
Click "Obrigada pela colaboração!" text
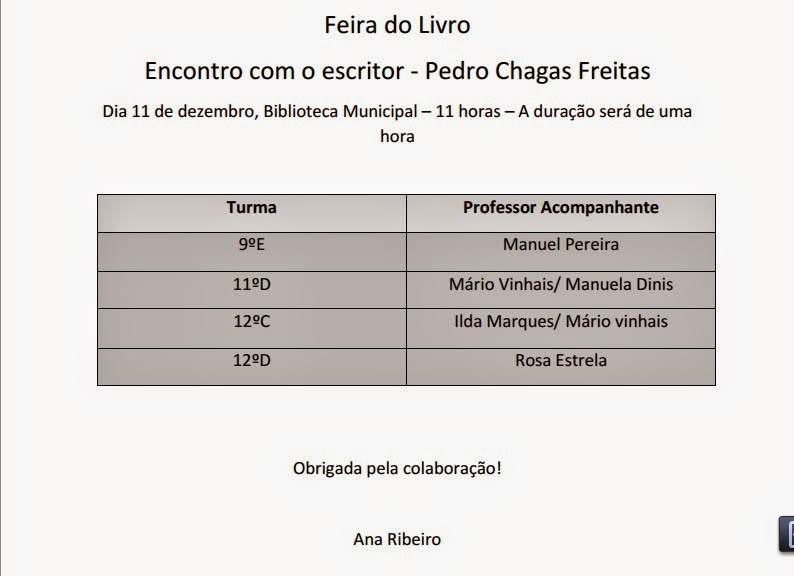click(397, 468)
